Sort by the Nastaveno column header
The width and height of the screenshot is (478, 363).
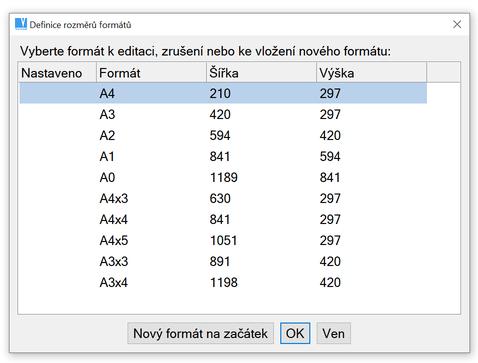57,72
